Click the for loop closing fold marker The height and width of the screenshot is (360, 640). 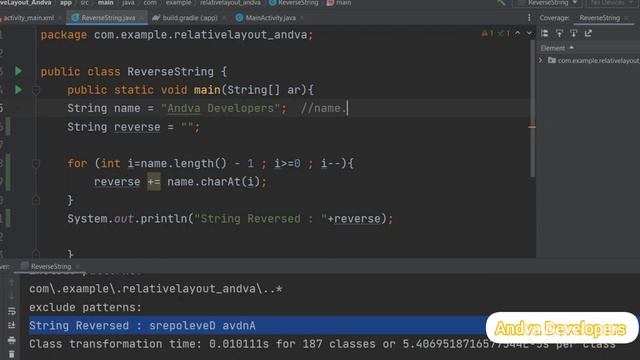[36, 200]
